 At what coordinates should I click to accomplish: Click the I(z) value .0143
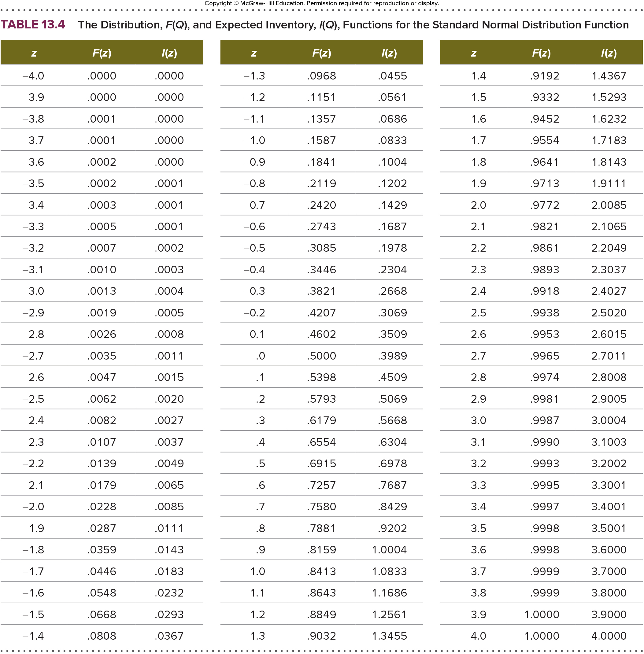169,550
